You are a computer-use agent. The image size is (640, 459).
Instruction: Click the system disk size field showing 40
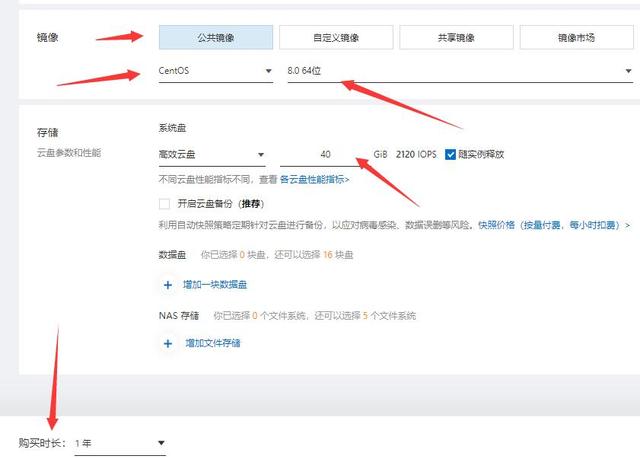coord(325,155)
